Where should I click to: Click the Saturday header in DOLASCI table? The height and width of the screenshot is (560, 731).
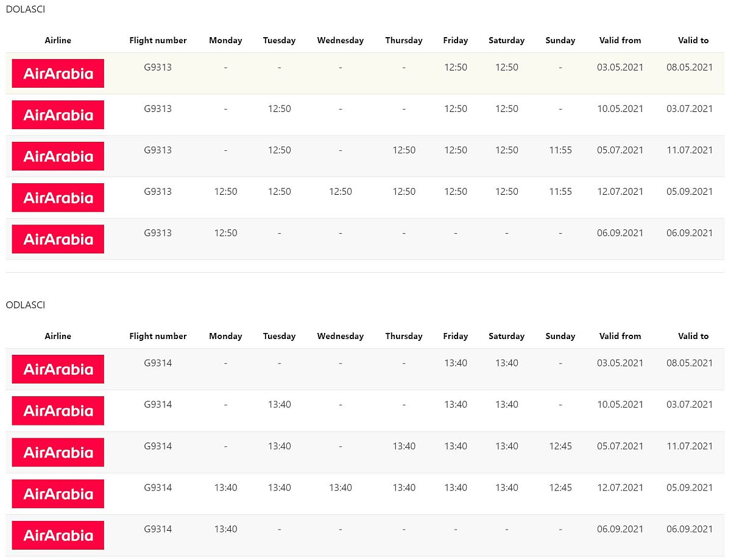506,40
